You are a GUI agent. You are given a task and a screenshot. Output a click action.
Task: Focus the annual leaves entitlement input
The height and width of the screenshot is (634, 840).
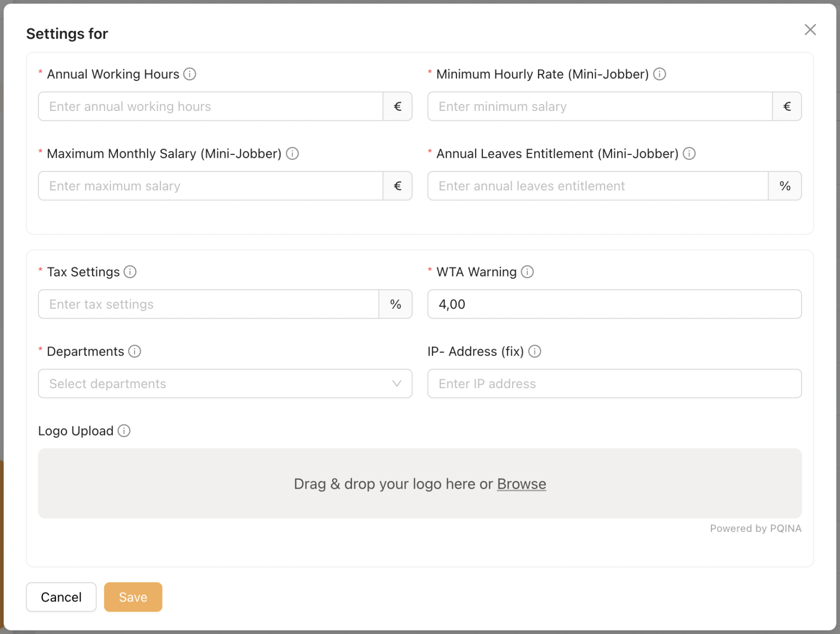point(597,186)
